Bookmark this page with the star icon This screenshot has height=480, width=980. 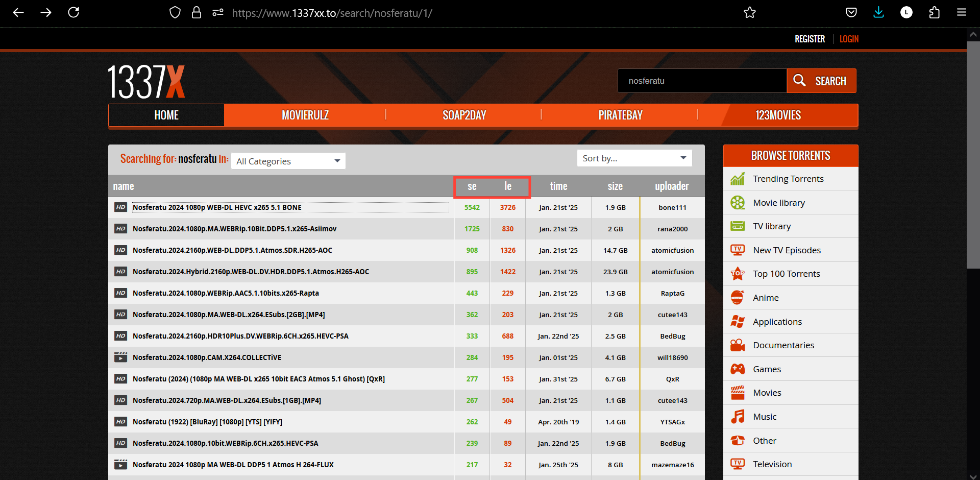750,13
